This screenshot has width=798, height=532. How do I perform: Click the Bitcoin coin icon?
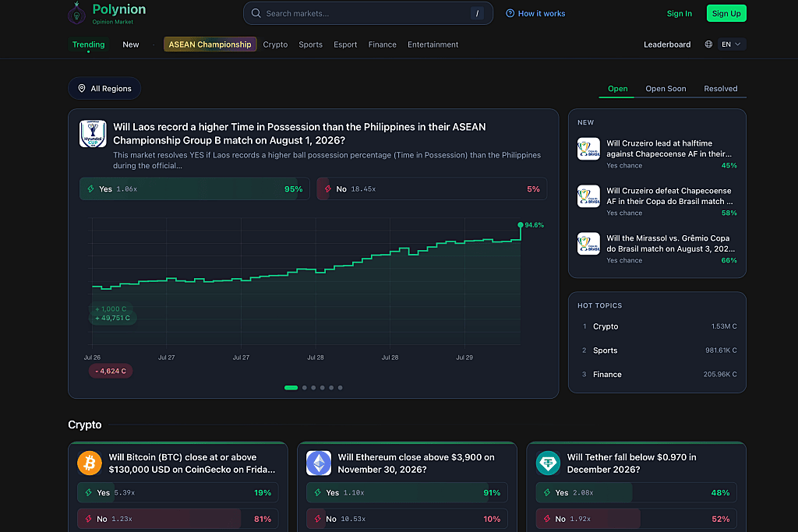pyautogui.click(x=90, y=463)
